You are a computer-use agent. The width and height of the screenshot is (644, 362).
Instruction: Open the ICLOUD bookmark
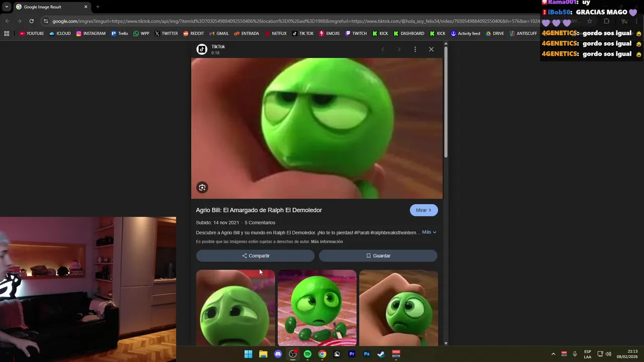(x=60, y=34)
